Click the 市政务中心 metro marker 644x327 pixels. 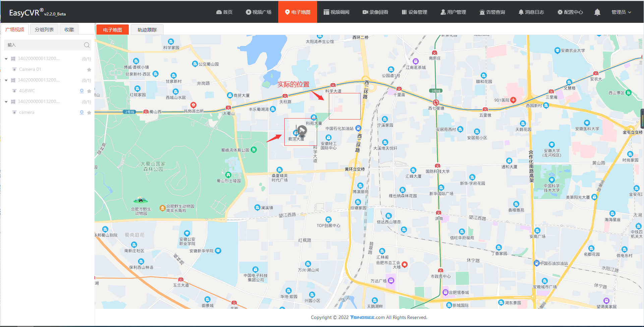(x=441, y=271)
